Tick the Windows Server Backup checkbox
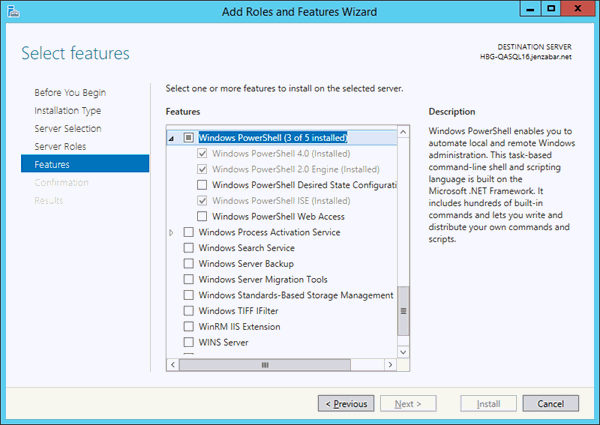The image size is (600, 425). pos(189,264)
